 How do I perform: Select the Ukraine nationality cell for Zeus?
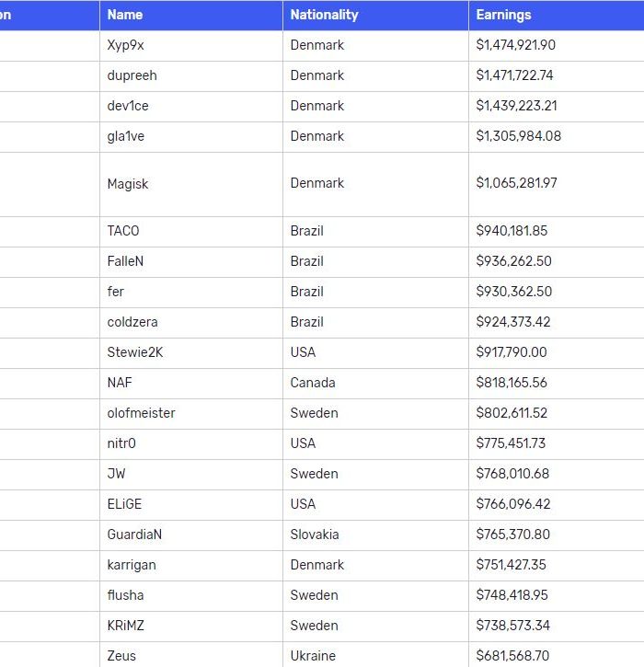pos(313,656)
